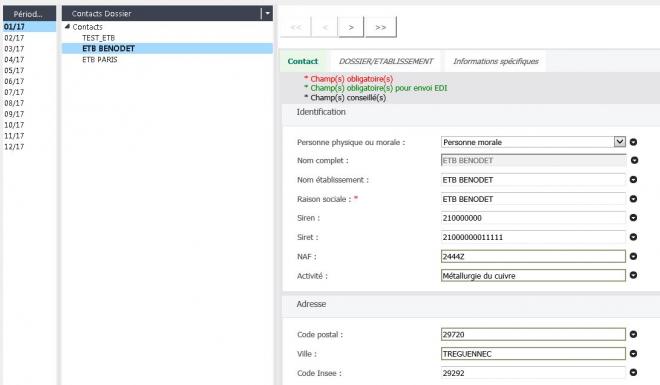Click the round icon beside Siren field

(633, 218)
